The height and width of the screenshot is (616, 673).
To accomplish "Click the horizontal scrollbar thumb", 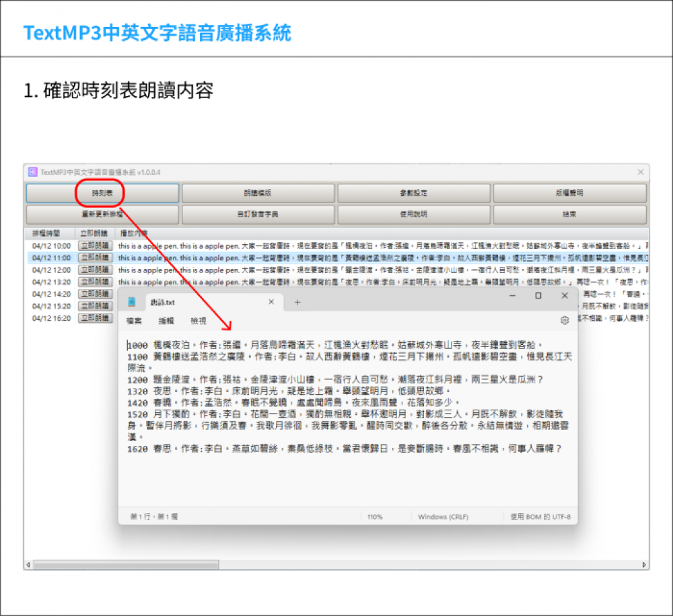I will (126, 564).
